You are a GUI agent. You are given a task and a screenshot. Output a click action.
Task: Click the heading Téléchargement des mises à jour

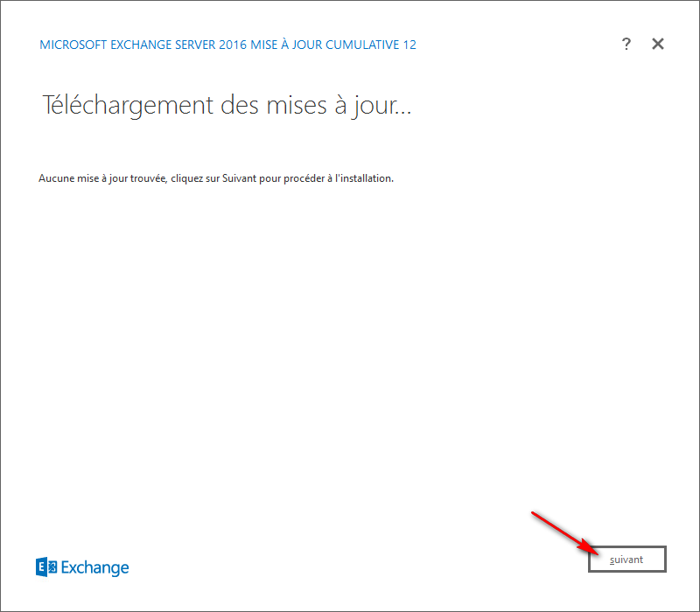coord(227,106)
